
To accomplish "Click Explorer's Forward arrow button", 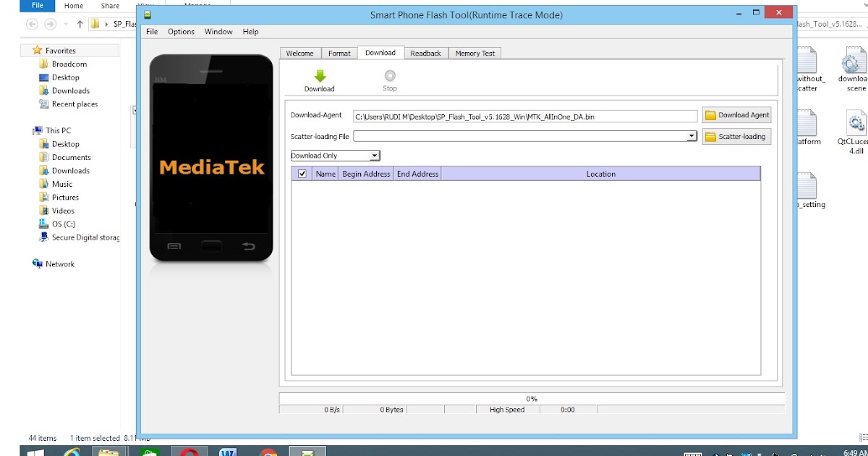I will coord(51,24).
